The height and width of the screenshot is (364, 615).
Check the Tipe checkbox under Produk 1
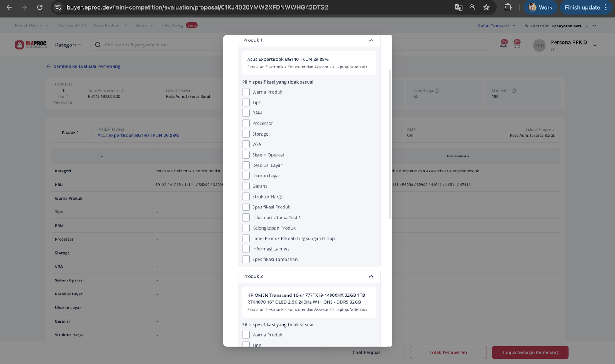click(246, 103)
